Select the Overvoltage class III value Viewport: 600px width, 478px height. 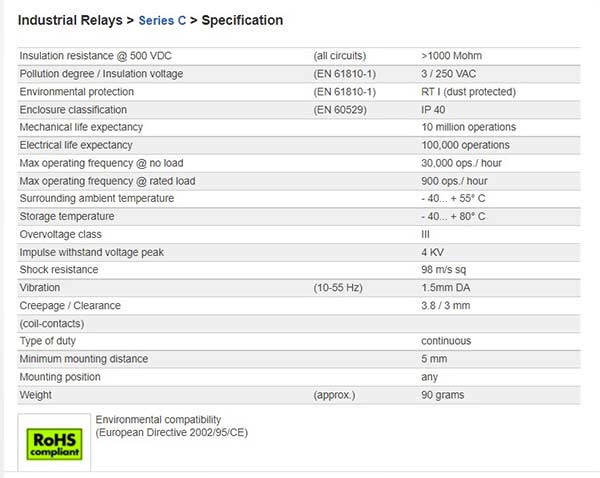click(x=425, y=234)
